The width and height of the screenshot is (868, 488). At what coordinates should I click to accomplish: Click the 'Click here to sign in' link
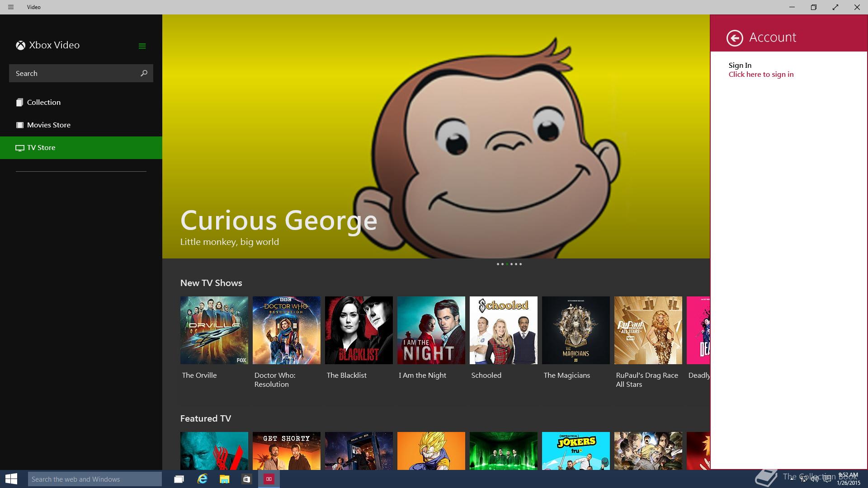click(761, 75)
